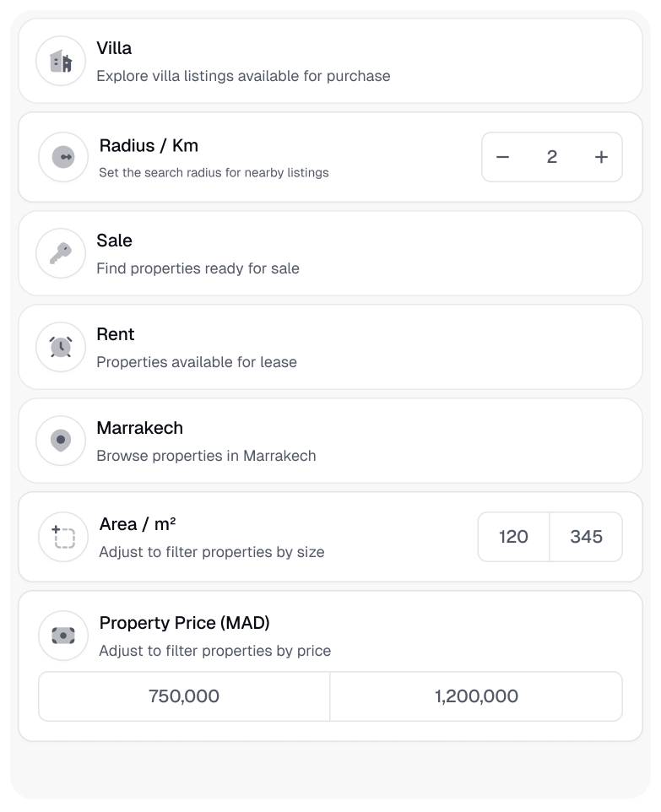Select the Rent card
This screenshot has height=812, width=661.
[x=330, y=347]
